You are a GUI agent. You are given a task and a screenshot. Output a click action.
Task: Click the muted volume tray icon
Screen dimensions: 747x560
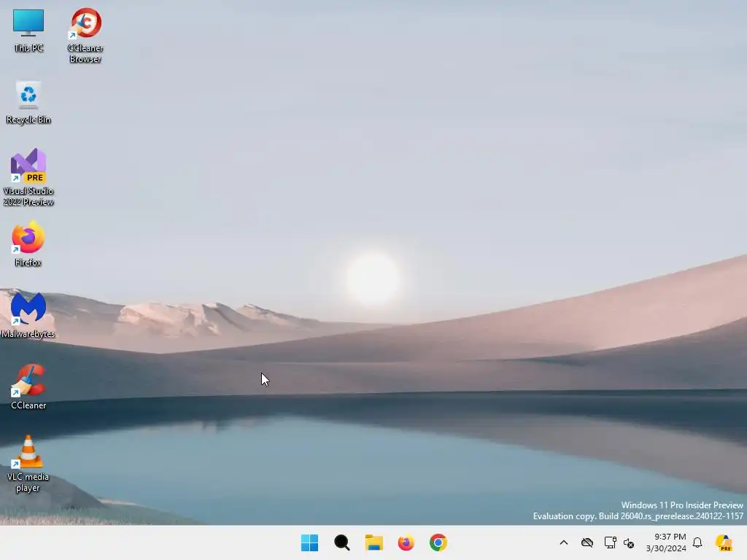click(x=629, y=542)
